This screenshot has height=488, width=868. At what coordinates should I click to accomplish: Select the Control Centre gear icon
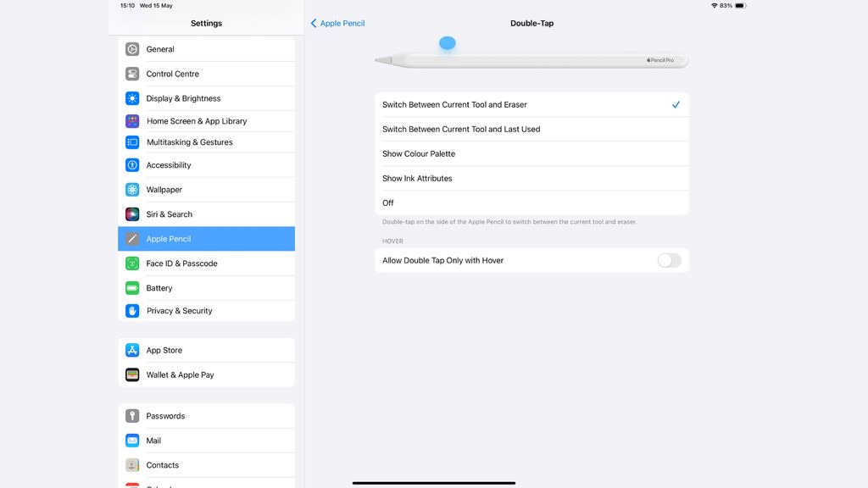tap(132, 73)
